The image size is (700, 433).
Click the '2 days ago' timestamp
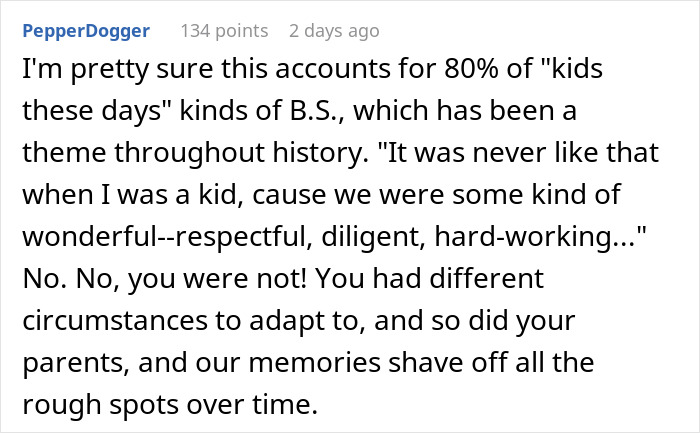click(334, 30)
